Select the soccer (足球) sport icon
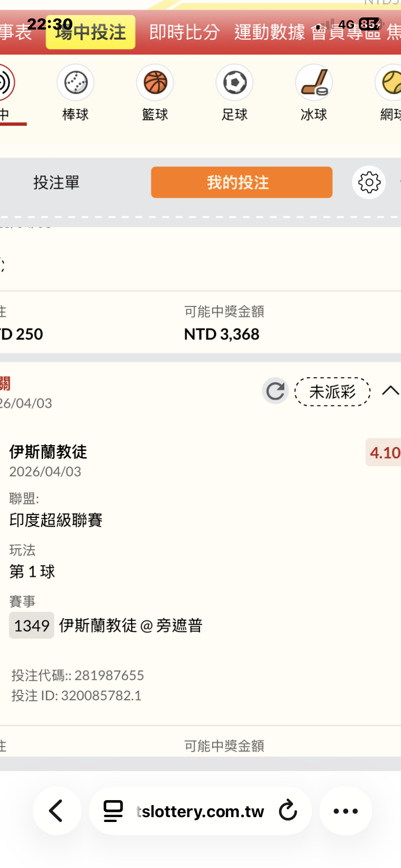Viewport: 401px width, 868px height. pos(234,83)
